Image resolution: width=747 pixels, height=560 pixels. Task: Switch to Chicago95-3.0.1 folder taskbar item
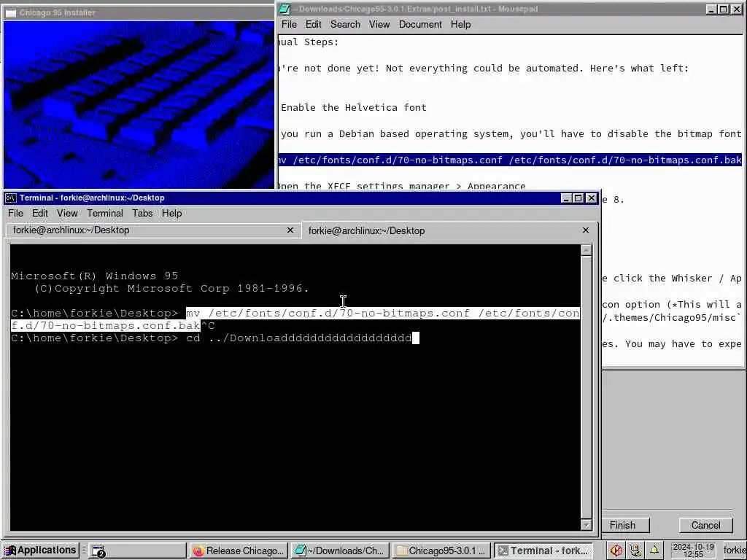coord(441,551)
